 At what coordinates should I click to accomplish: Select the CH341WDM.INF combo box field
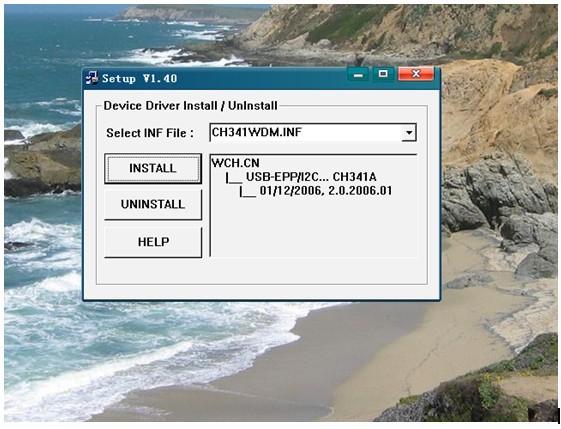click(313, 133)
